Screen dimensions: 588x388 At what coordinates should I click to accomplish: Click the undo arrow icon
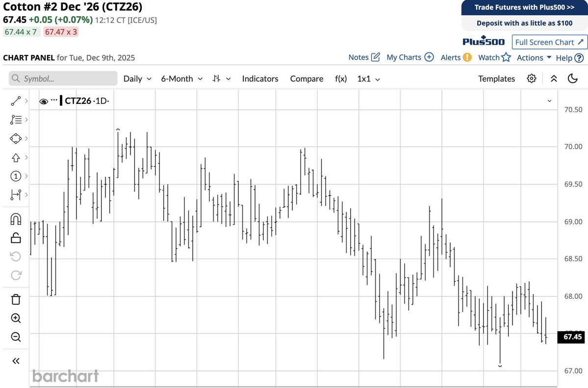point(16,257)
